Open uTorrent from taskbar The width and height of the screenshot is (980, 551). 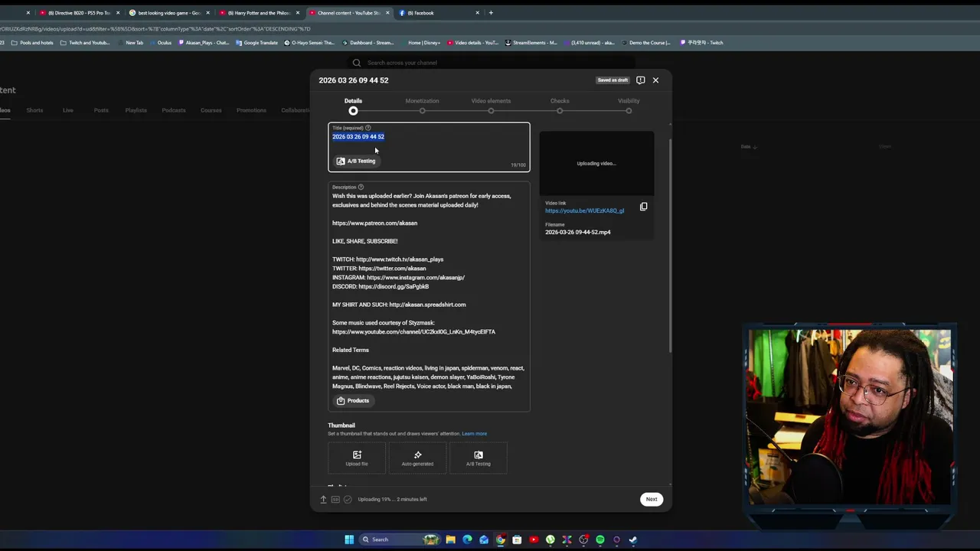point(550,540)
